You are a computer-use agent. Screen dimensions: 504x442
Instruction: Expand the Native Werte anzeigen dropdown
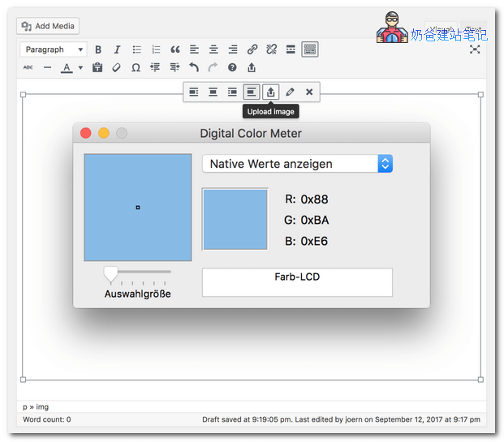click(385, 164)
